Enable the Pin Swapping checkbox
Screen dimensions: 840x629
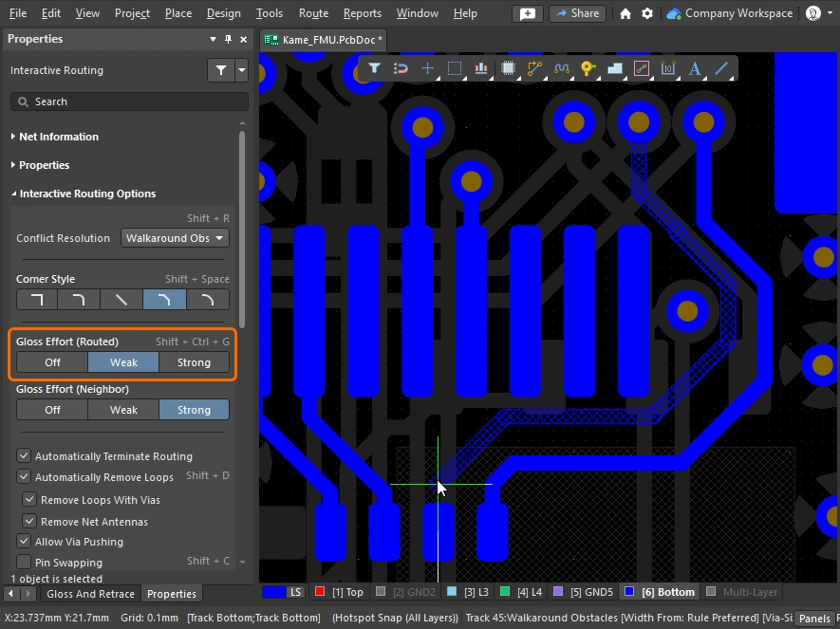tap(25, 563)
